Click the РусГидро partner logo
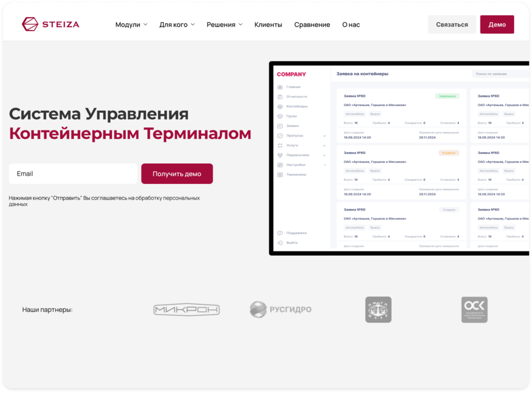 pos(281,310)
